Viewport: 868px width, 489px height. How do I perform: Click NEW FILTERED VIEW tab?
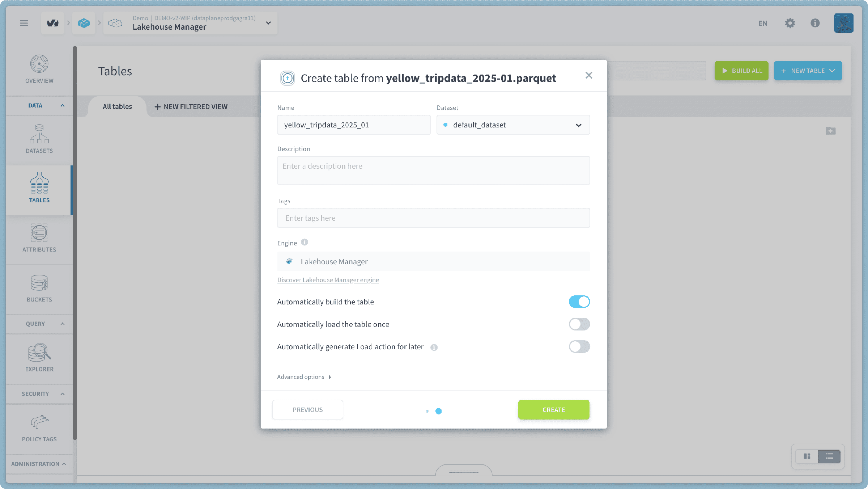click(191, 107)
